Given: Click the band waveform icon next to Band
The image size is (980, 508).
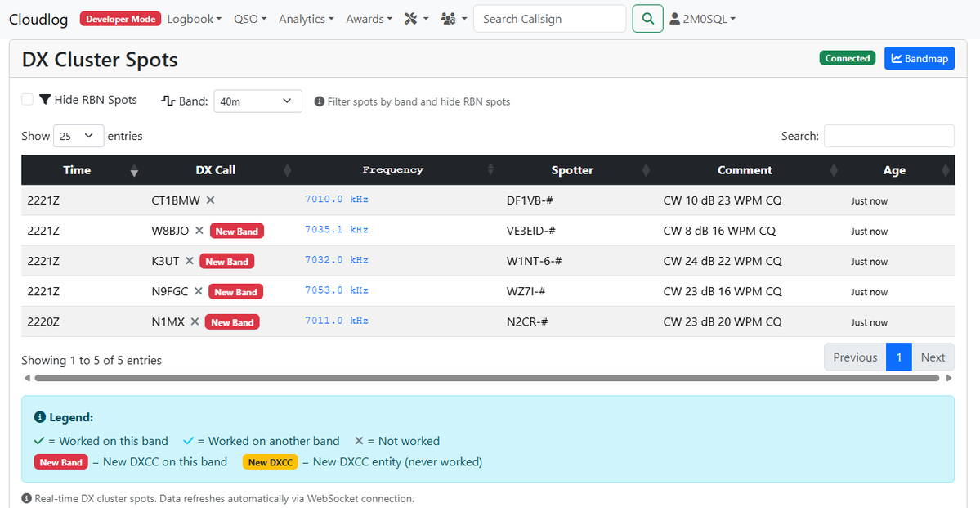Looking at the screenshot, I should [x=168, y=99].
